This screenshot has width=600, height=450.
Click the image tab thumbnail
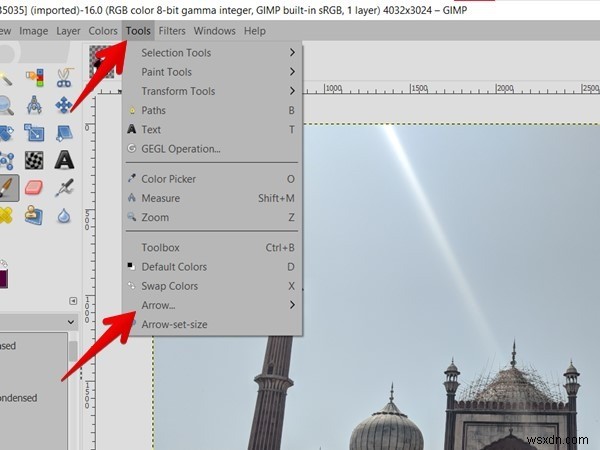tap(101, 61)
